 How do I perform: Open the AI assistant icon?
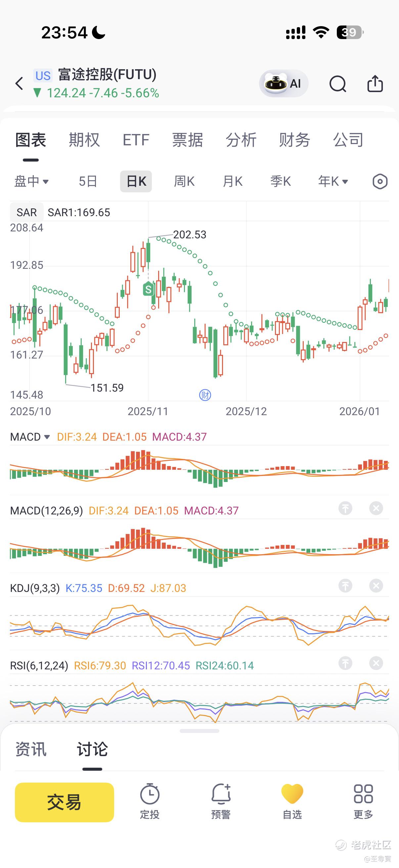(x=284, y=83)
